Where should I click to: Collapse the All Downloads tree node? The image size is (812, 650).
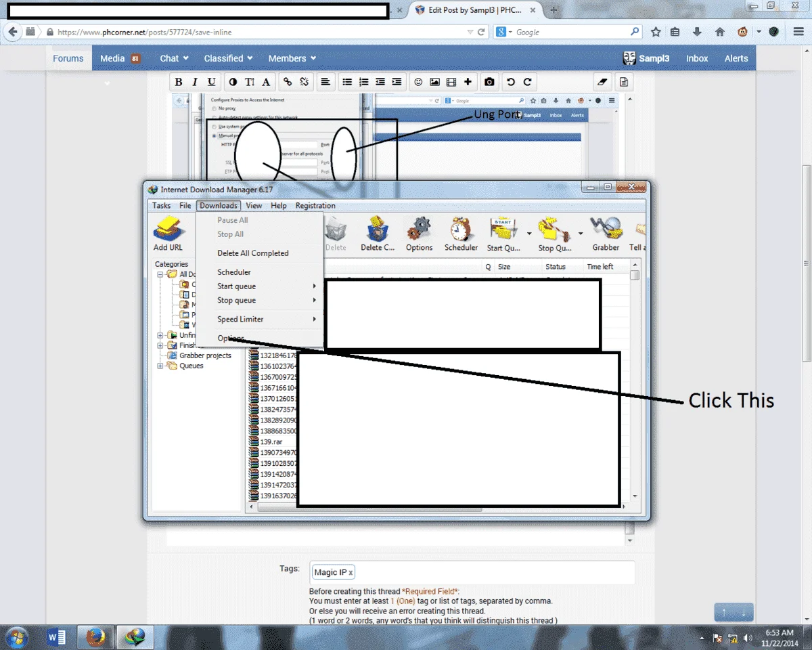(160, 274)
